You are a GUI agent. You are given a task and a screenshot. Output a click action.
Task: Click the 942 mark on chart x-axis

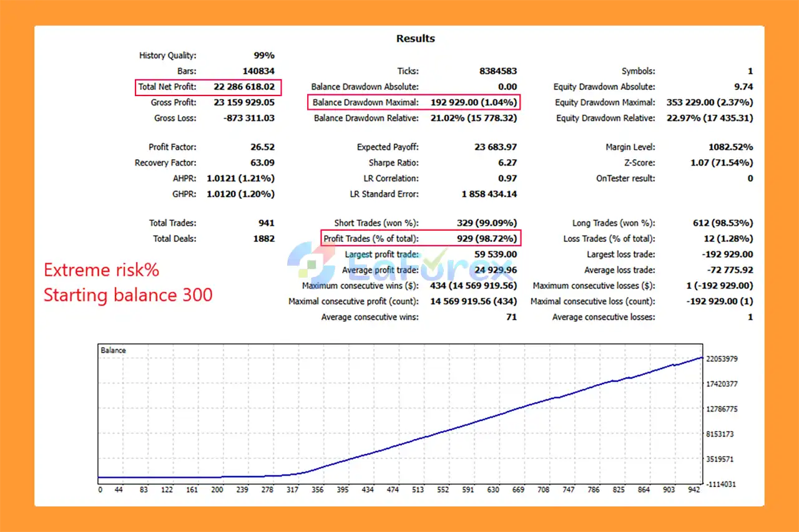pos(693,490)
